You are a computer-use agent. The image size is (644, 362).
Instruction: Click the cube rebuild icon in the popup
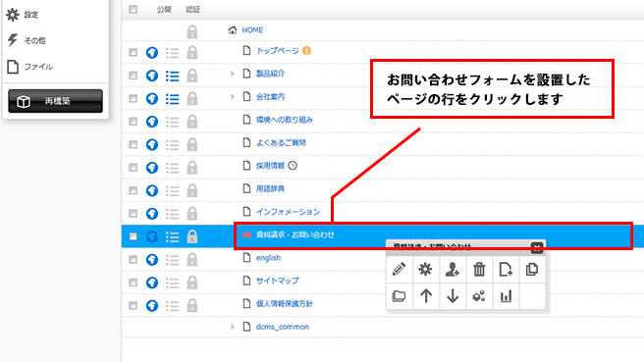(479, 296)
